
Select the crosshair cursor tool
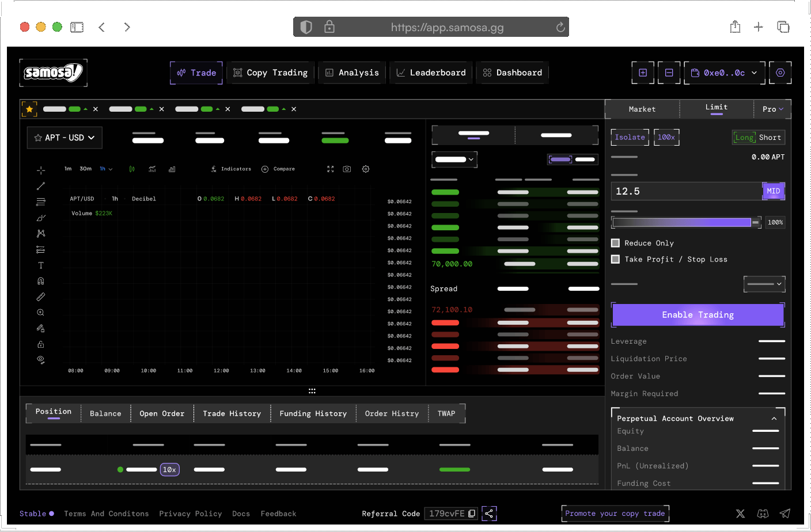coord(41,170)
